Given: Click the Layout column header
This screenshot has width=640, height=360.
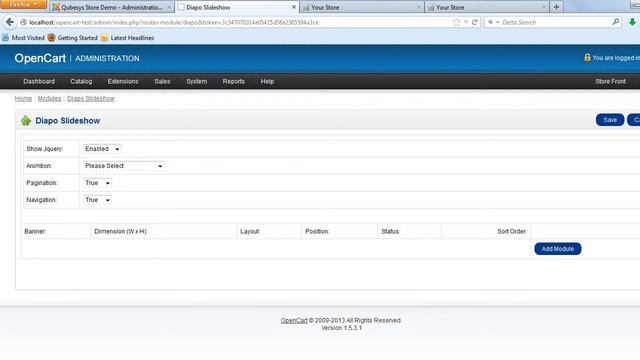Looking at the screenshot, I should tap(250, 231).
